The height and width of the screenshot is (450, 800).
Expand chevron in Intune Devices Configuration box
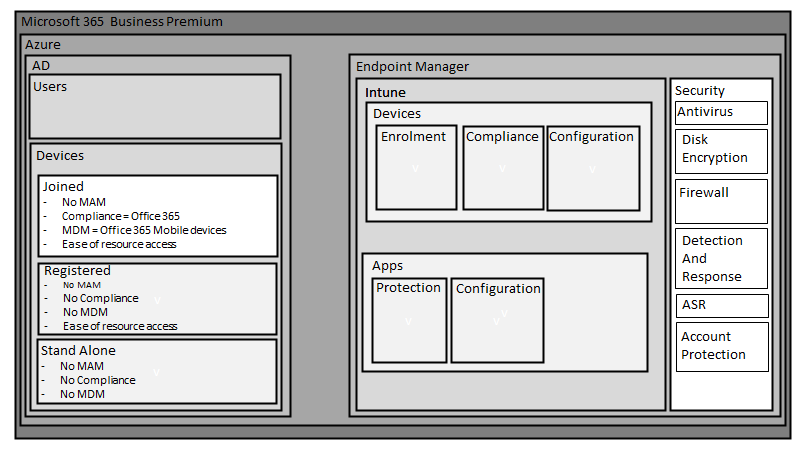[592, 168]
